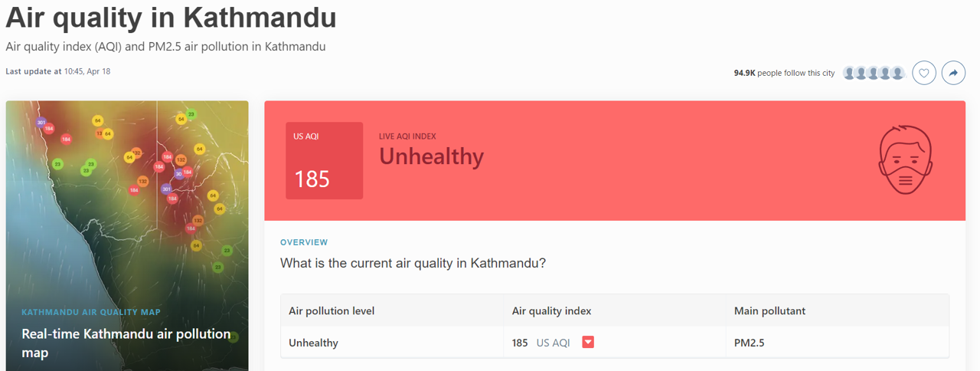The width and height of the screenshot is (980, 371).
Task: Click the face mask icon
Action: [905, 161]
